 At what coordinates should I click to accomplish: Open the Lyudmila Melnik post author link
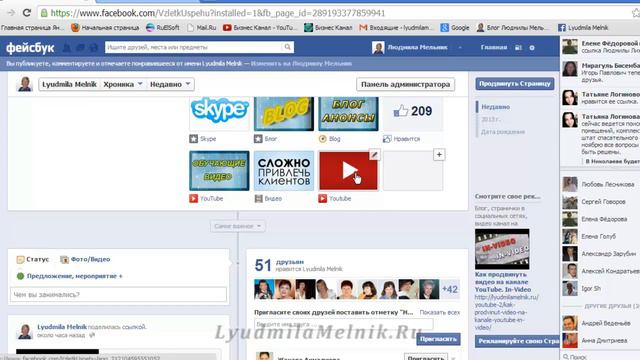(62, 327)
